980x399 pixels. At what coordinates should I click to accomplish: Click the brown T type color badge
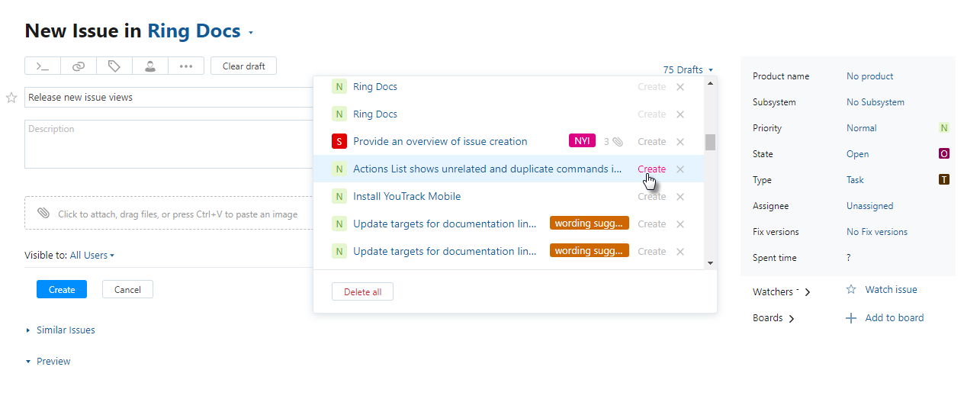point(944,180)
